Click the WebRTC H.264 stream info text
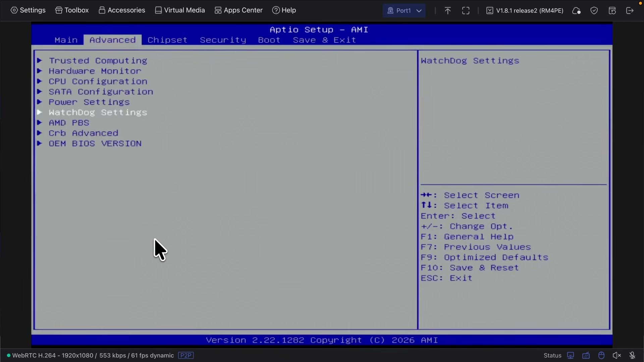Screen dimensions: 644x362 93,355
